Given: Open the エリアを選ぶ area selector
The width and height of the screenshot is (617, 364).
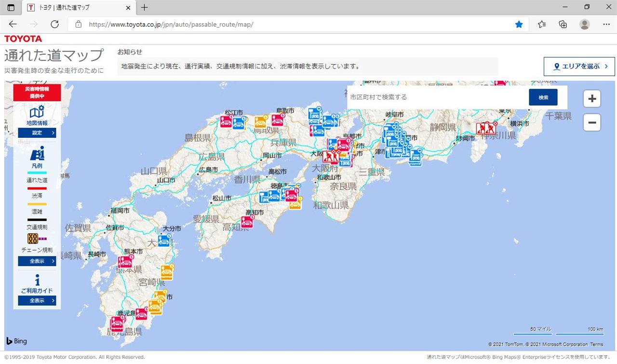Looking at the screenshot, I should (579, 67).
